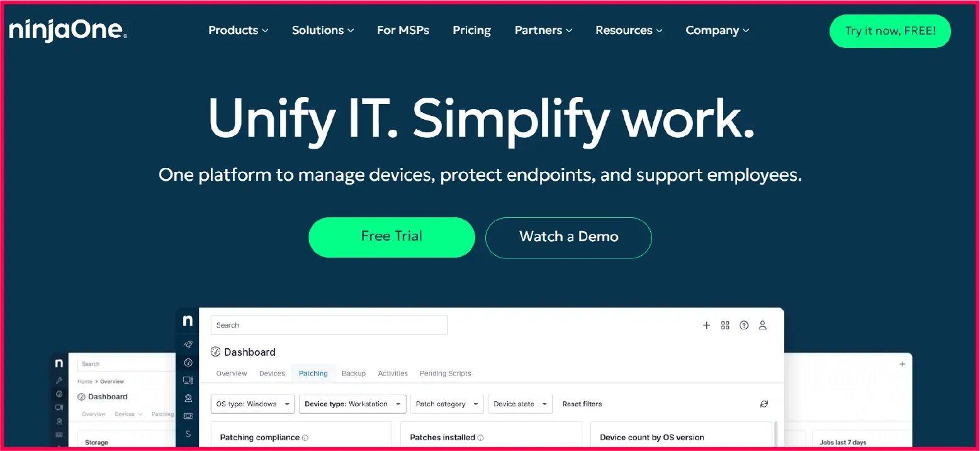
Task: Click Overview breadcrumb in left background dashboard
Action: pyautogui.click(x=112, y=382)
